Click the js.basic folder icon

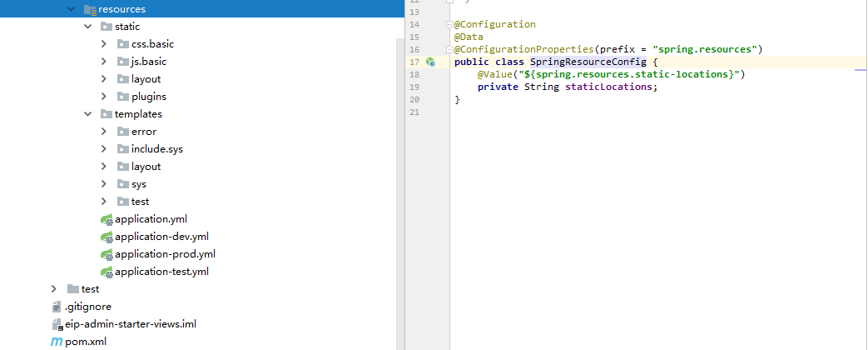(x=123, y=62)
